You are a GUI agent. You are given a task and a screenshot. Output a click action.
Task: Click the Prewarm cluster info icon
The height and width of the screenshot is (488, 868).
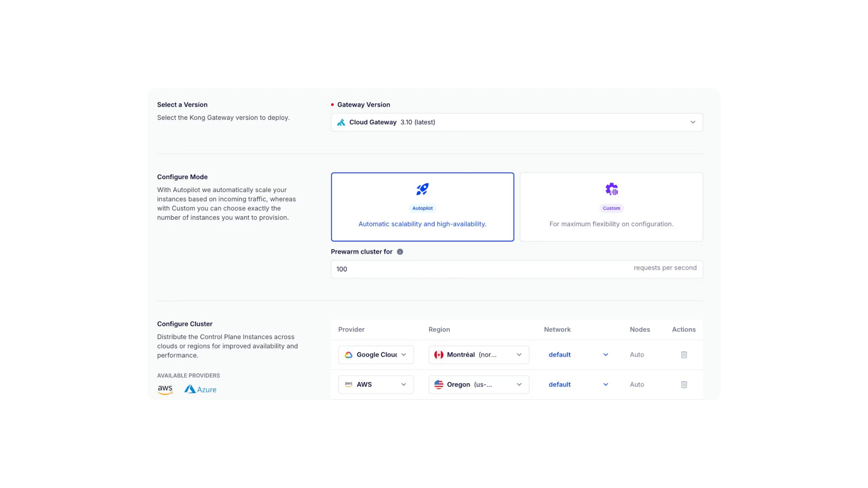(400, 252)
